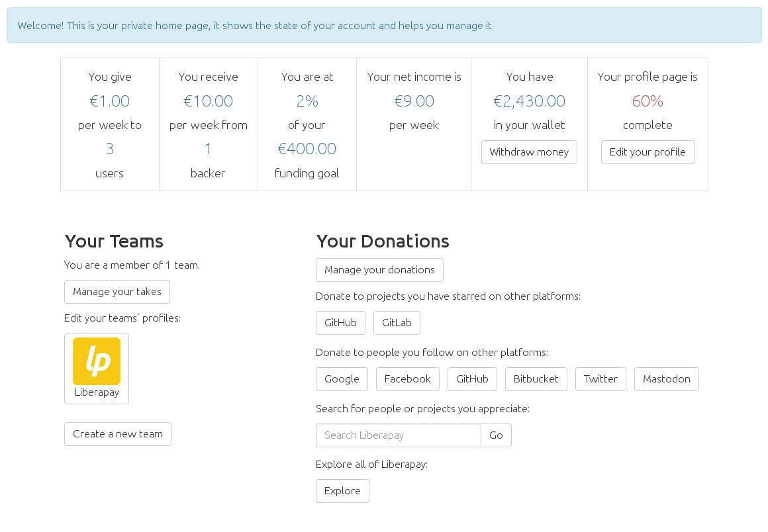The width and height of the screenshot is (768, 532).
Task: Click the 3 users giving link
Action: pyautogui.click(x=109, y=148)
